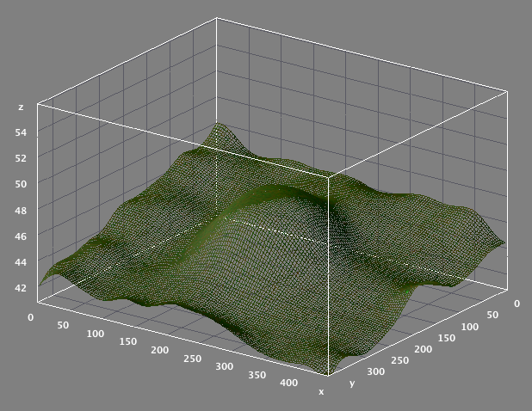
Task: Click the 42 tick on z axis
Action: point(20,288)
